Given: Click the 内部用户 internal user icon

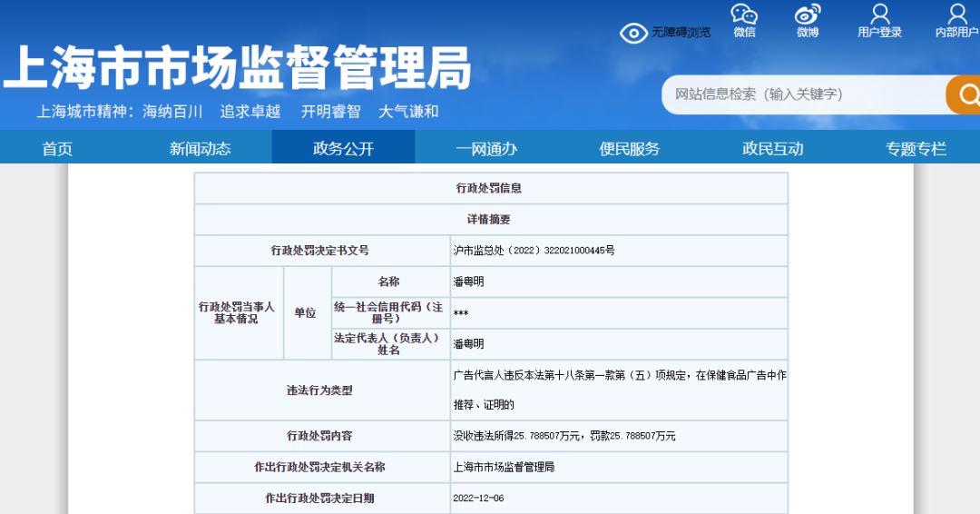Looking at the screenshot, I should [956, 15].
